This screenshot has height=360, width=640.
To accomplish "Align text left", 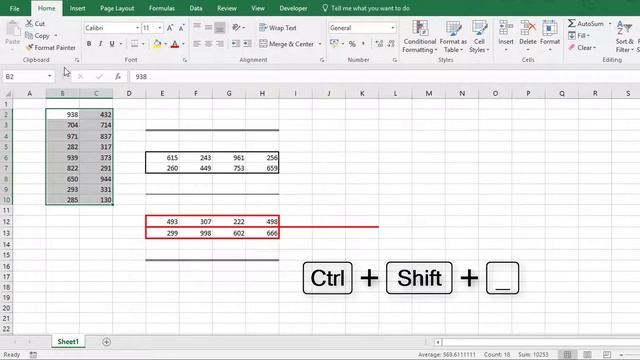I will coord(197,44).
